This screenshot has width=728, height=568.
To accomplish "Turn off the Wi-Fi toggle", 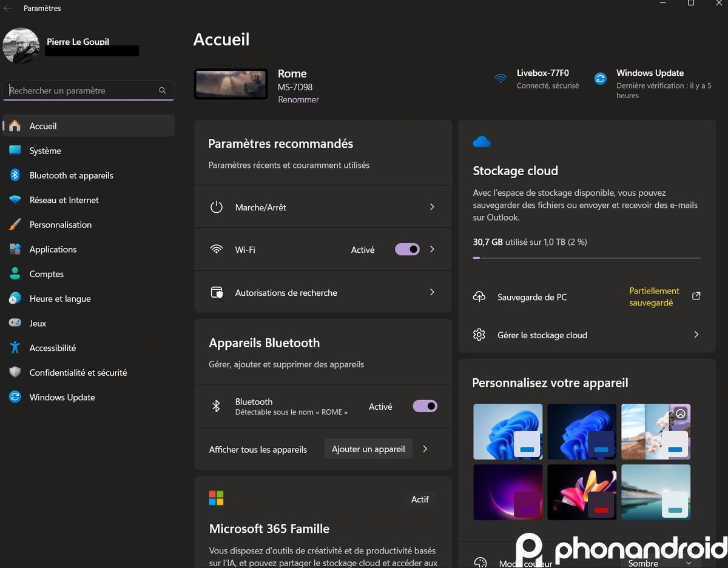I will [x=407, y=249].
